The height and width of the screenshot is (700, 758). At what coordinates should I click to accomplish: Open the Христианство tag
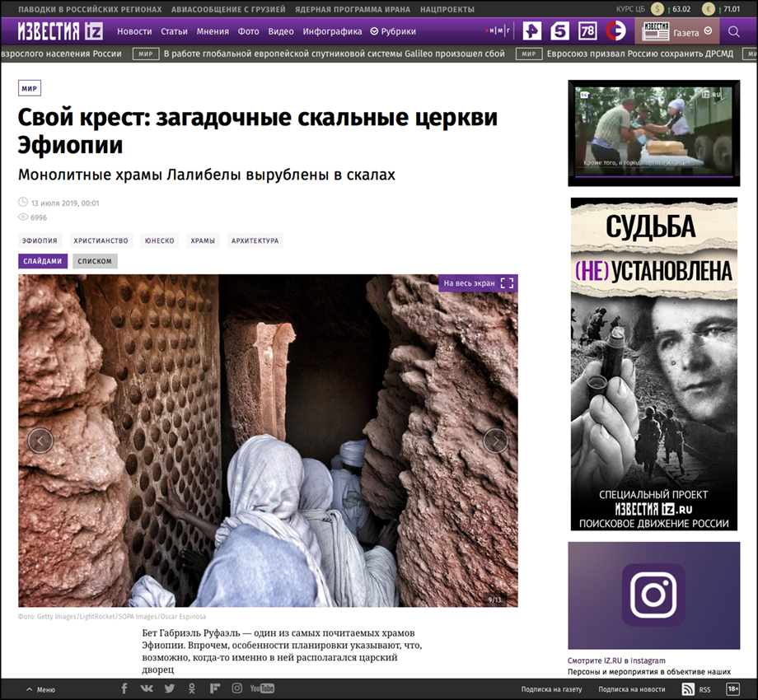point(101,240)
